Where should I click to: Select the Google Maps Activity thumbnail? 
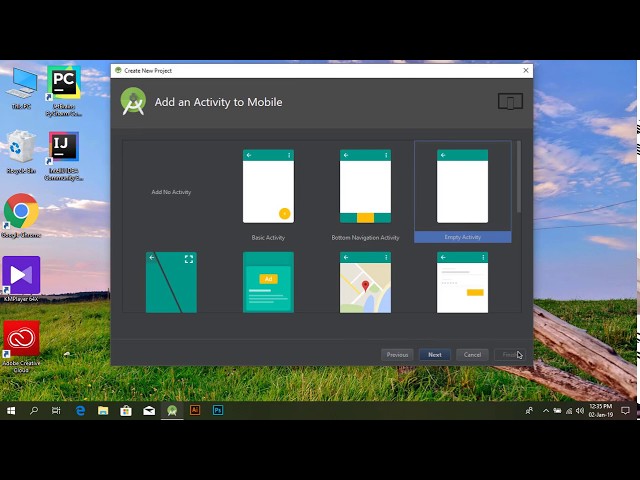point(365,282)
